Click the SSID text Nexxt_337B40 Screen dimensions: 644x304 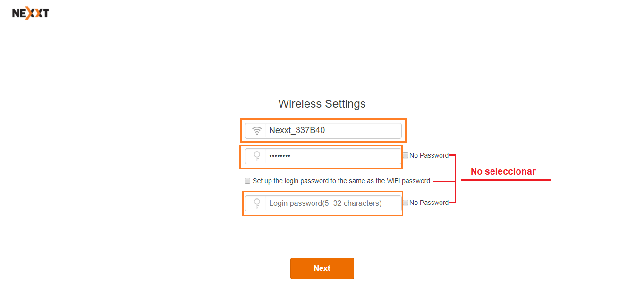[297, 131]
